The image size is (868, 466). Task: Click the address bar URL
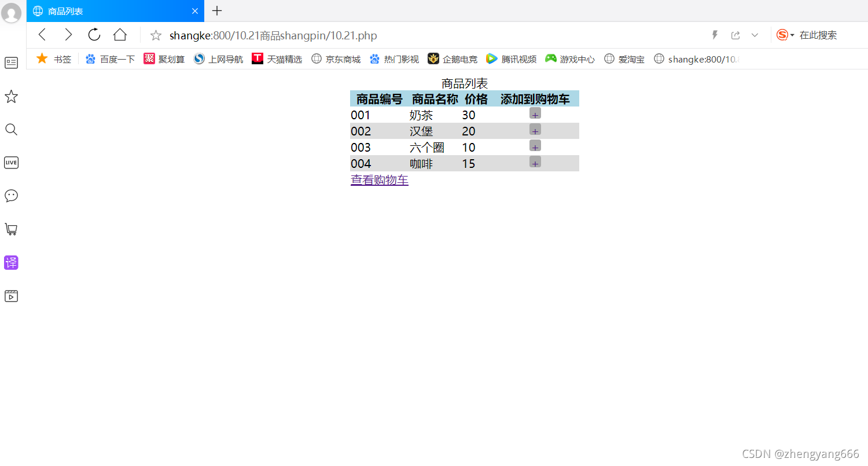[x=273, y=35]
